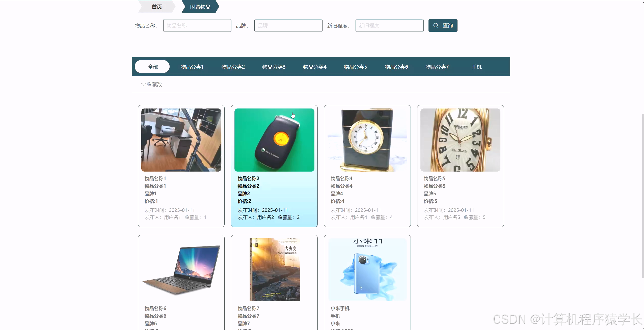644x330 pixels.
Task: Go to 首页 breadcrumb
Action: (x=157, y=7)
